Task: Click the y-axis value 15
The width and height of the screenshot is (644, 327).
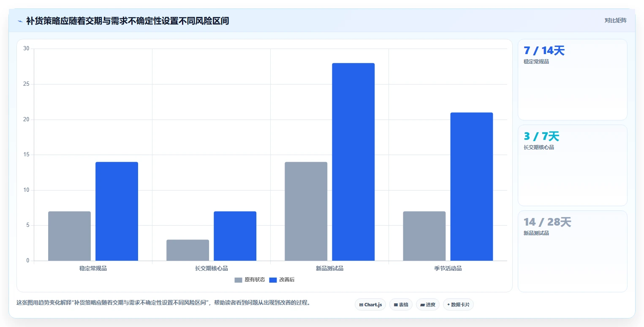Action: click(x=26, y=155)
